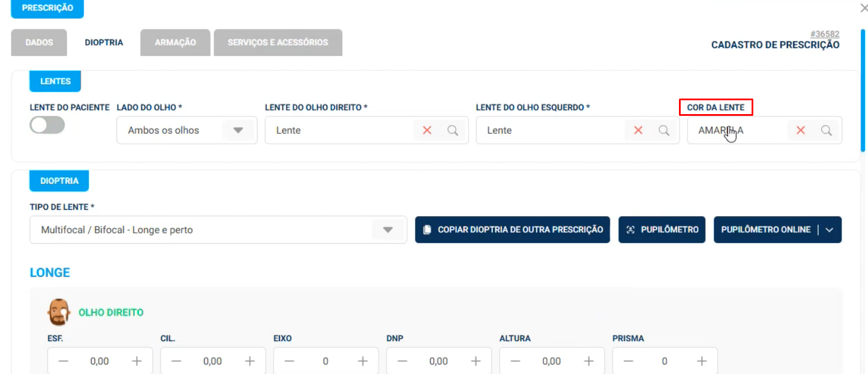Screen dimensions: 868x374
Task: Open the lens color search
Action: 827,131
